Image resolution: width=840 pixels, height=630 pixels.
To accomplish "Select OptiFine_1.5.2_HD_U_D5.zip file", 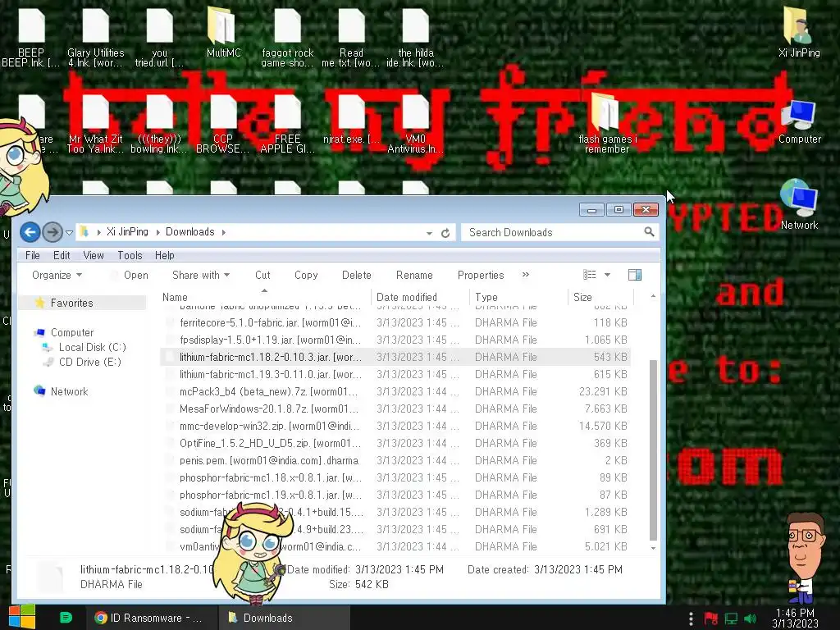I will pos(395,443).
